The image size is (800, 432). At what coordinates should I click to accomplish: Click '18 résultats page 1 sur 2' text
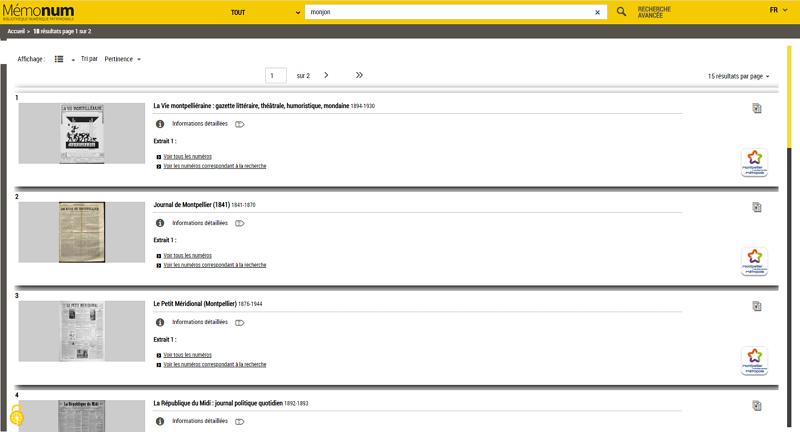pos(62,31)
